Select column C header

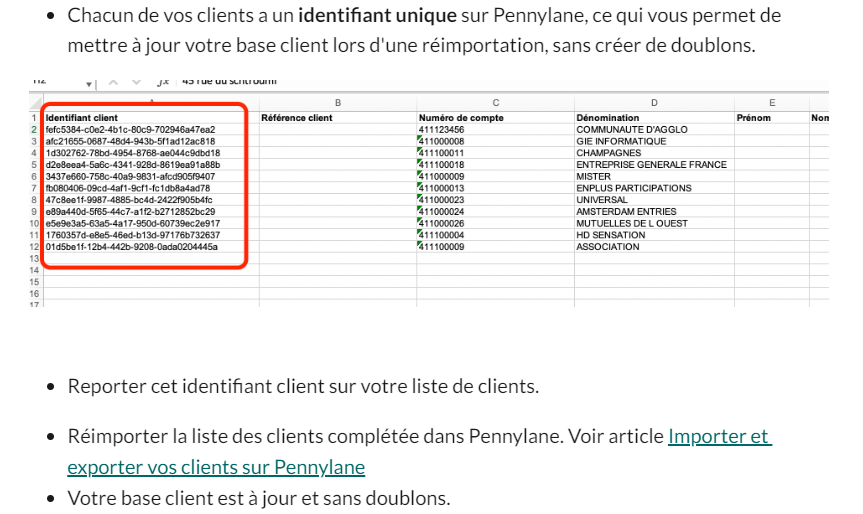click(x=495, y=103)
